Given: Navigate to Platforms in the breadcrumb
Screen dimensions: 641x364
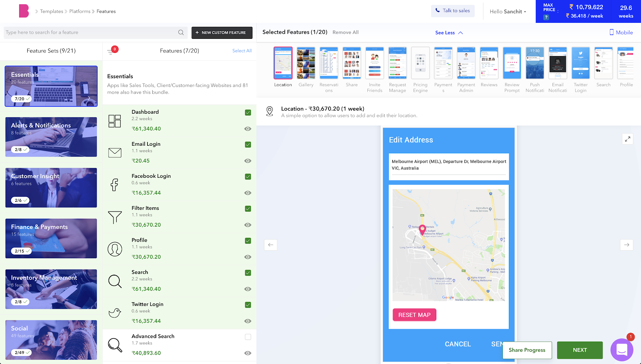Looking at the screenshot, I should pos(79,11).
